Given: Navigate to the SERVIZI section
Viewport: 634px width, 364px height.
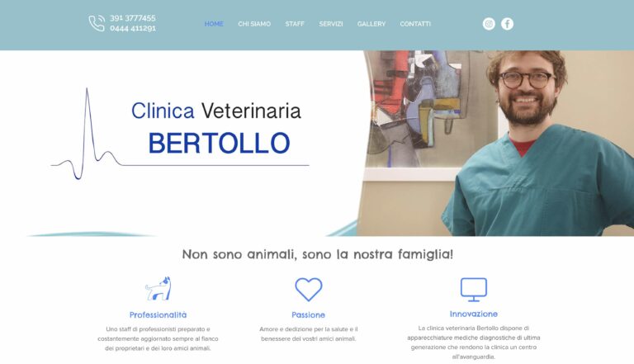Looking at the screenshot, I should pos(331,24).
